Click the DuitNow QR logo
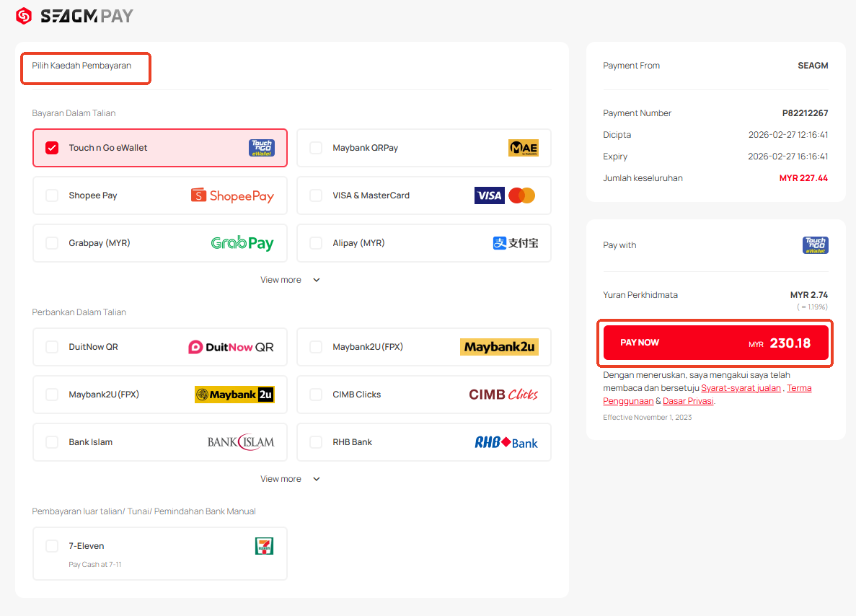Screen dimensions: 856x616 [x=231, y=347]
